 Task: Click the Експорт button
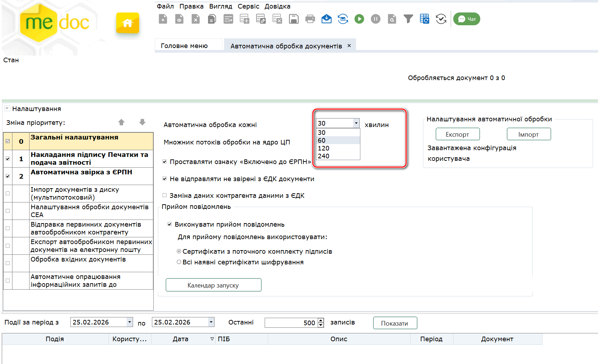(457, 134)
